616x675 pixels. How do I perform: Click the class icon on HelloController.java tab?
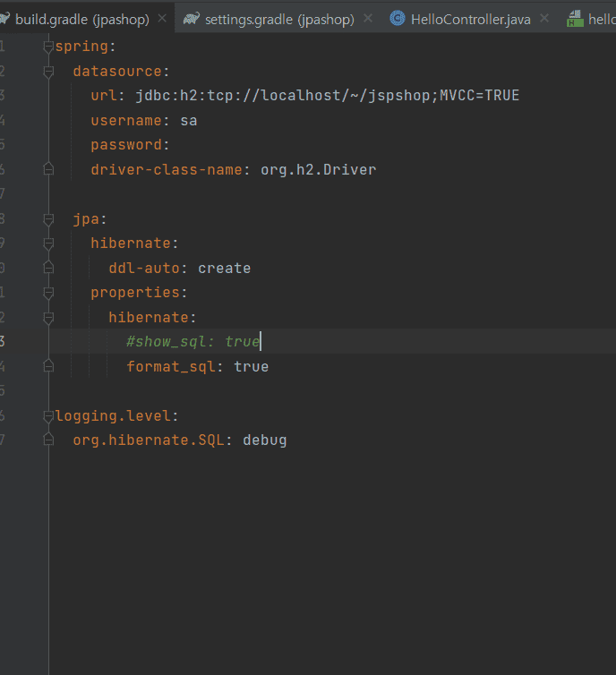397,18
